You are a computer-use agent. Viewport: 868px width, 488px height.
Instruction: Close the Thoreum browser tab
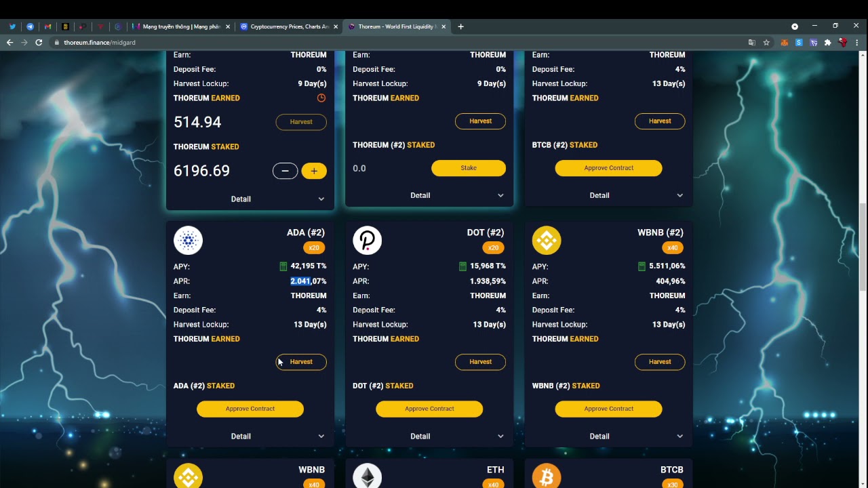point(443,26)
